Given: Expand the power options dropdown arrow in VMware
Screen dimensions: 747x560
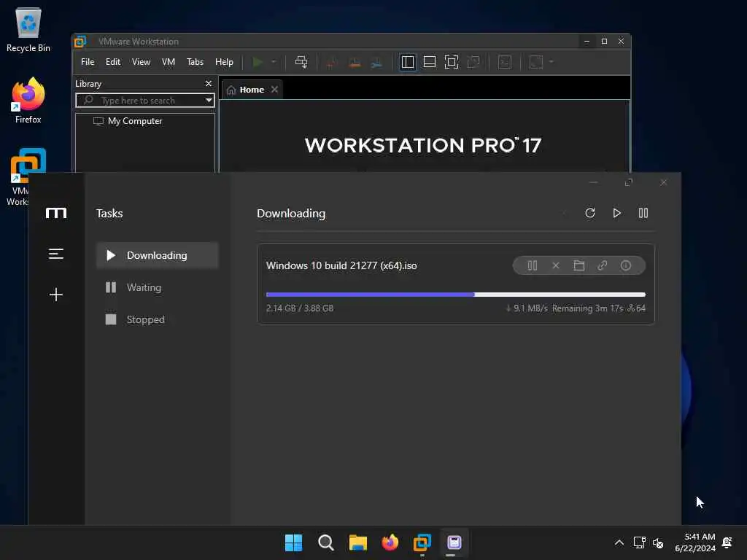Looking at the screenshot, I should 274,62.
